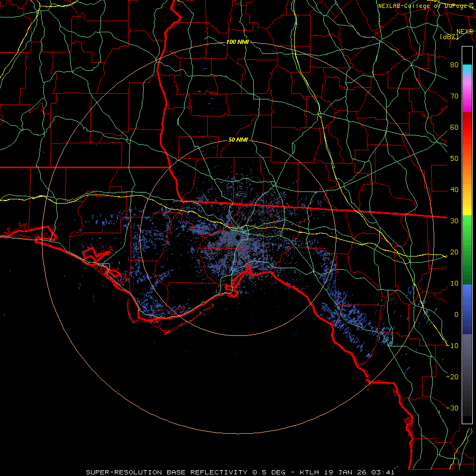Image resolution: width=476 pixels, height=476 pixels.
Task: Click the 100 NMI range ring label
Action: pyautogui.click(x=237, y=42)
